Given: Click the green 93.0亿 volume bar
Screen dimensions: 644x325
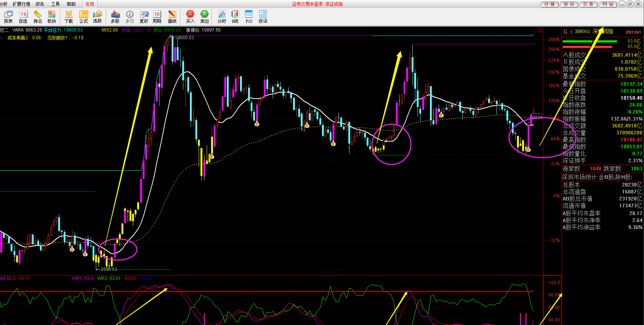Looking at the screenshot, I should pyautogui.click(x=589, y=41).
